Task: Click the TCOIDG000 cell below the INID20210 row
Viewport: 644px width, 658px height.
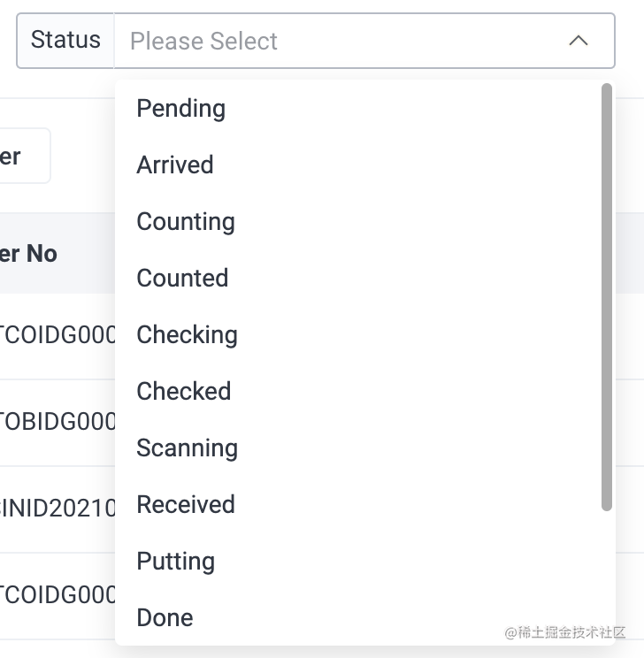Action: pos(57,595)
